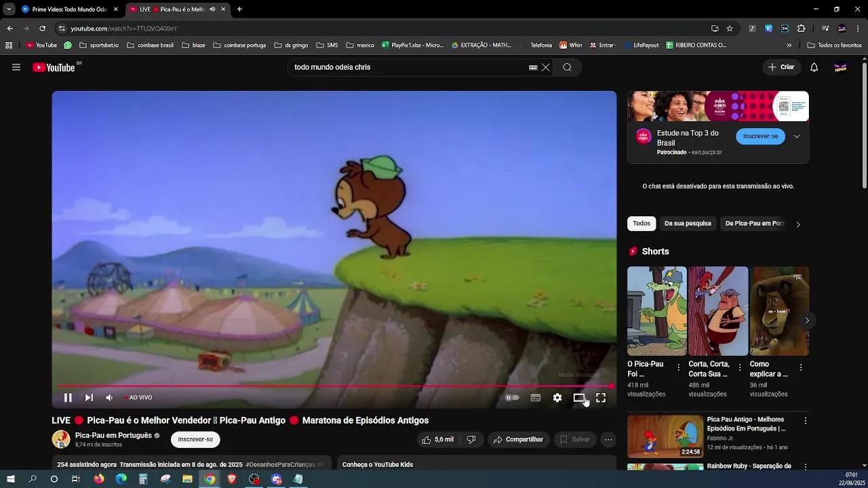Clear the search text with X
868x488 pixels.
pyautogui.click(x=545, y=67)
